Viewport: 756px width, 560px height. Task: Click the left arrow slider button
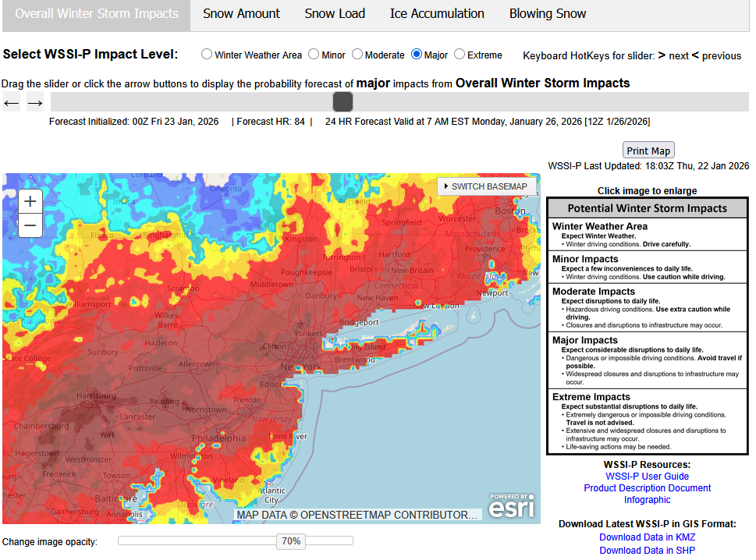(12, 102)
